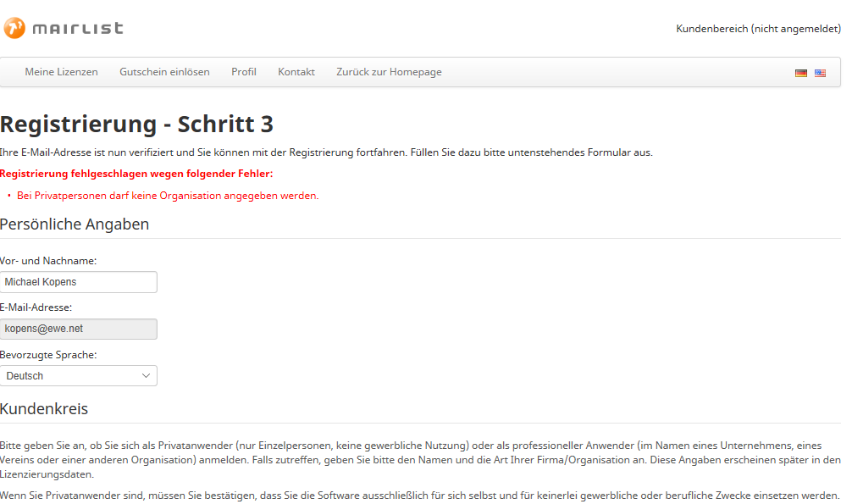Click the name field containing Michael Kopens
Viewport: 852px width, 504px height.
pos(79,281)
